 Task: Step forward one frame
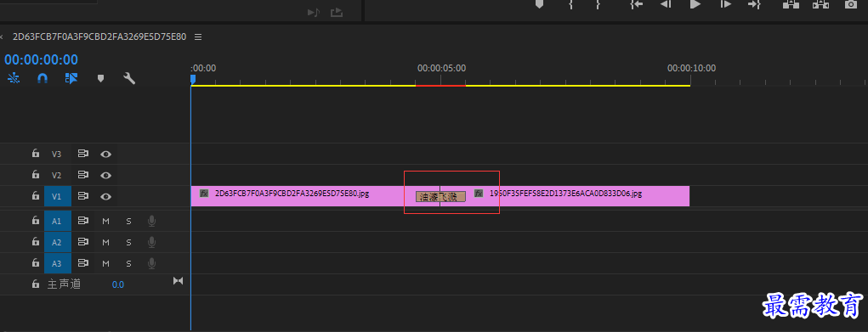coord(725,4)
